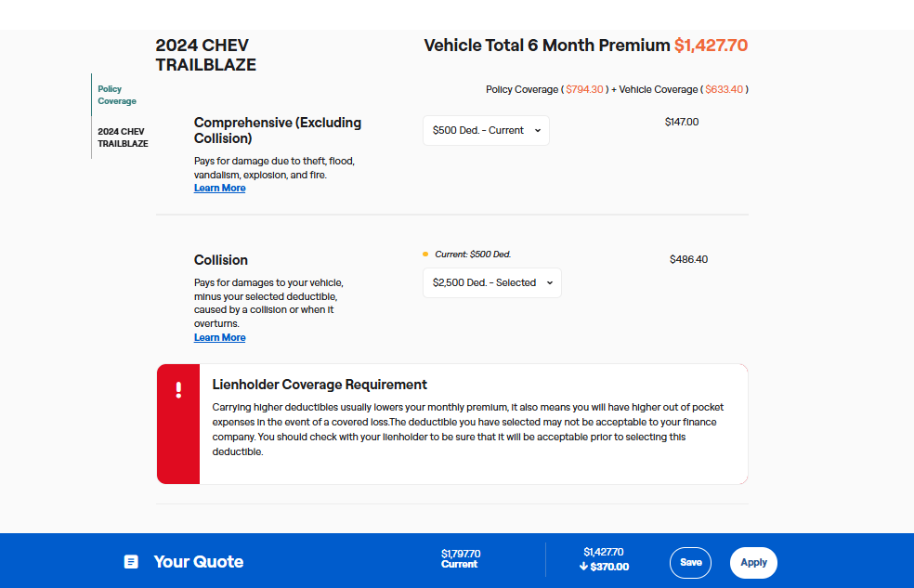Open Learn More under Collision coverage
The image size is (914, 588).
pyautogui.click(x=219, y=338)
